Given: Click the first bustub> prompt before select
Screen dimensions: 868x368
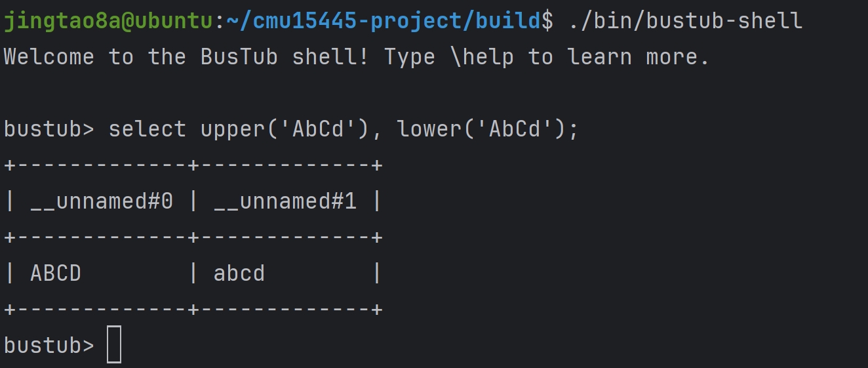Looking at the screenshot, I should (49, 129).
